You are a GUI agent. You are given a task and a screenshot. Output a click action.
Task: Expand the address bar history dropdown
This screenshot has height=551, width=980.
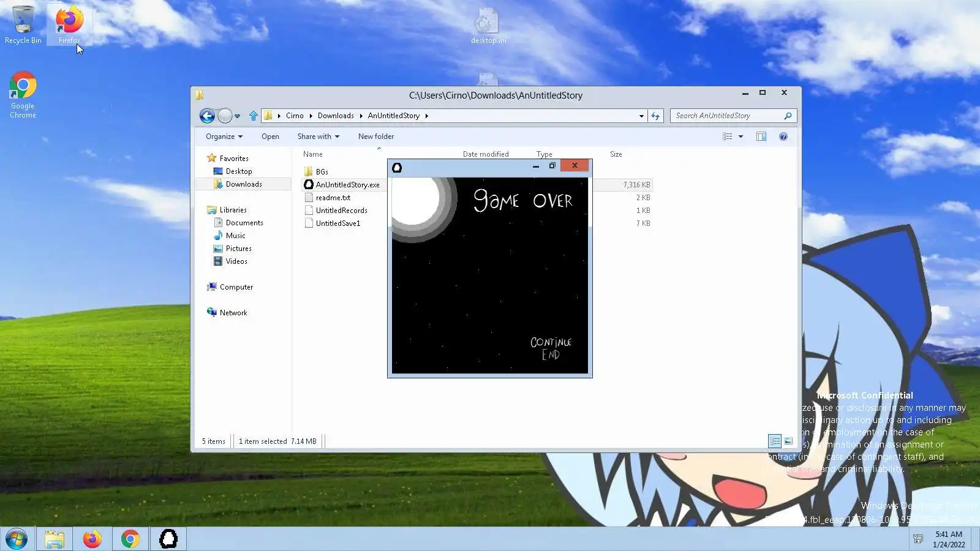(x=641, y=116)
